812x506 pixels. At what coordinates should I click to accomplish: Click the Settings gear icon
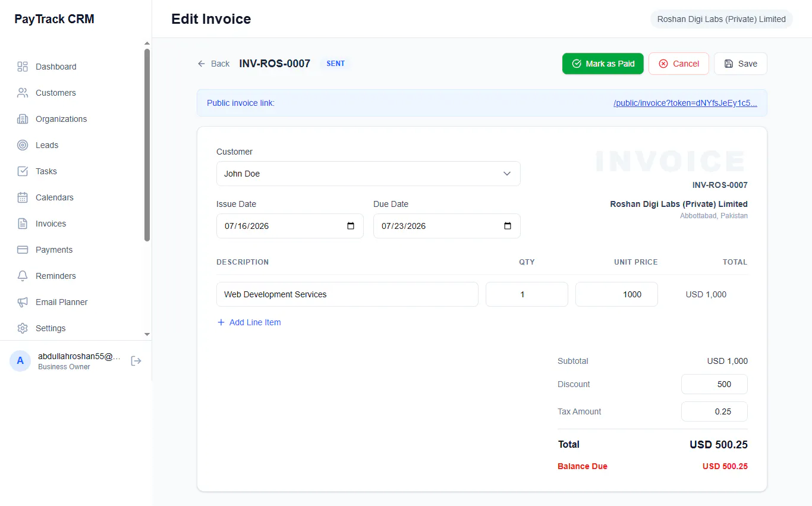coord(23,328)
